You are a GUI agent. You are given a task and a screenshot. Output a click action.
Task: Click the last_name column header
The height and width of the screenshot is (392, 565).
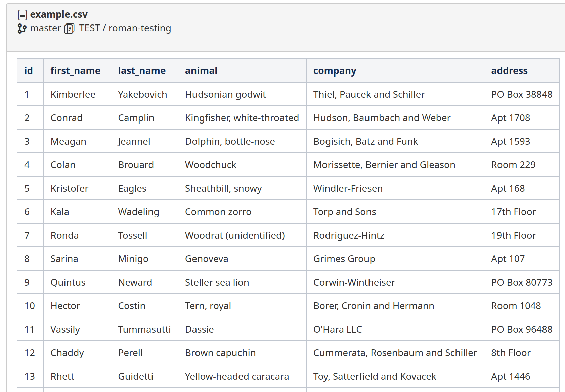pyautogui.click(x=142, y=71)
